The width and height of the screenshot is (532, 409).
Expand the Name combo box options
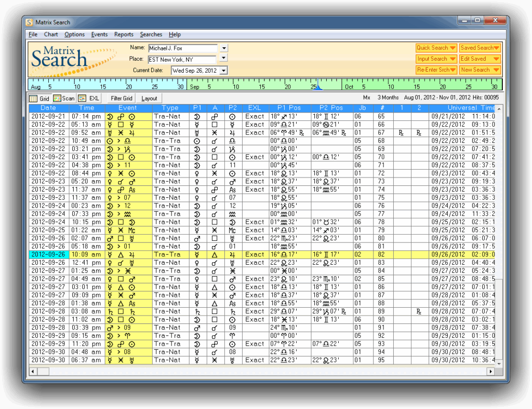pyautogui.click(x=223, y=47)
